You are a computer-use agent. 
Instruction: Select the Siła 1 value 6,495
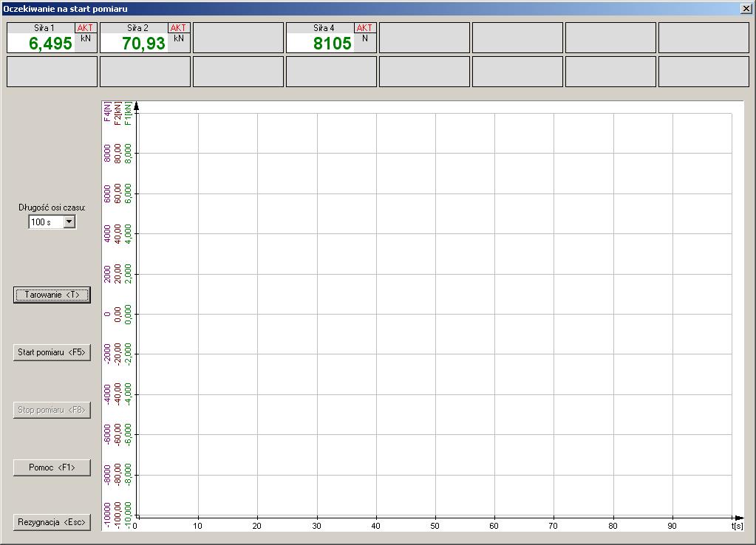pos(50,44)
